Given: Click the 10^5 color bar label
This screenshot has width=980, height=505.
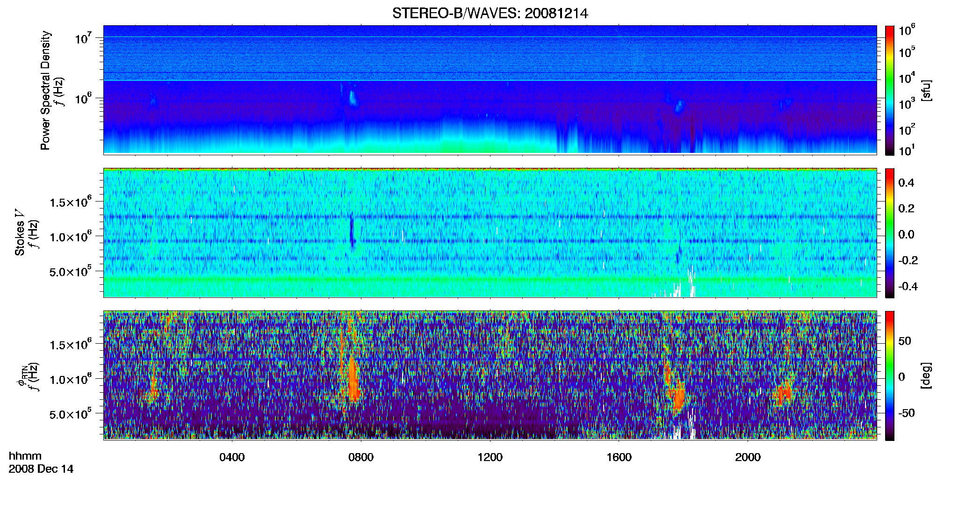Looking at the screenshot, I should click(907, 51).
